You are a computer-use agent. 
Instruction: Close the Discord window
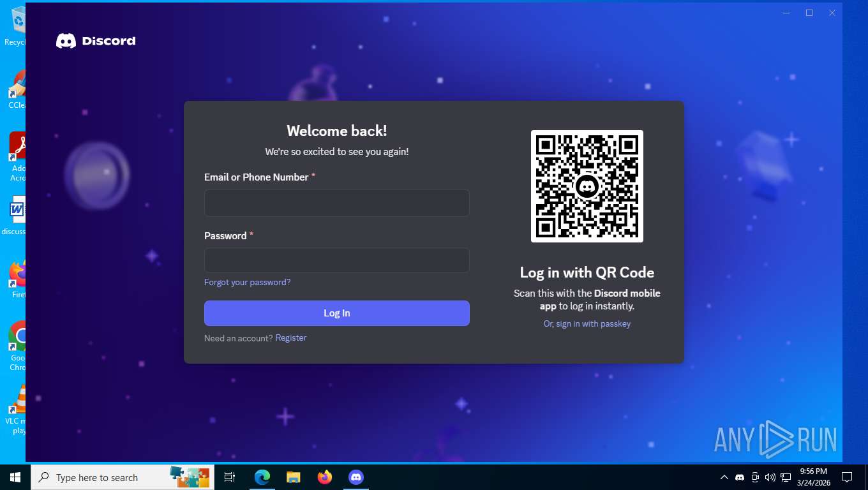(832, 13)
